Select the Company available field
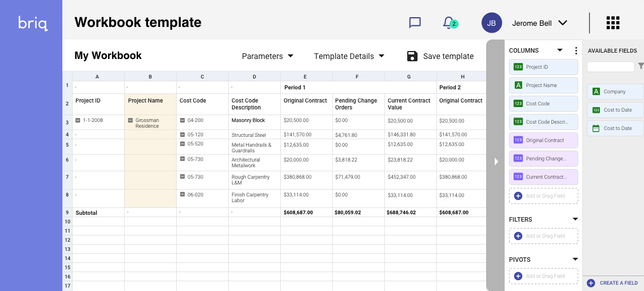The width and height of the screenshot is (644, 291). [x=615, y=92]
